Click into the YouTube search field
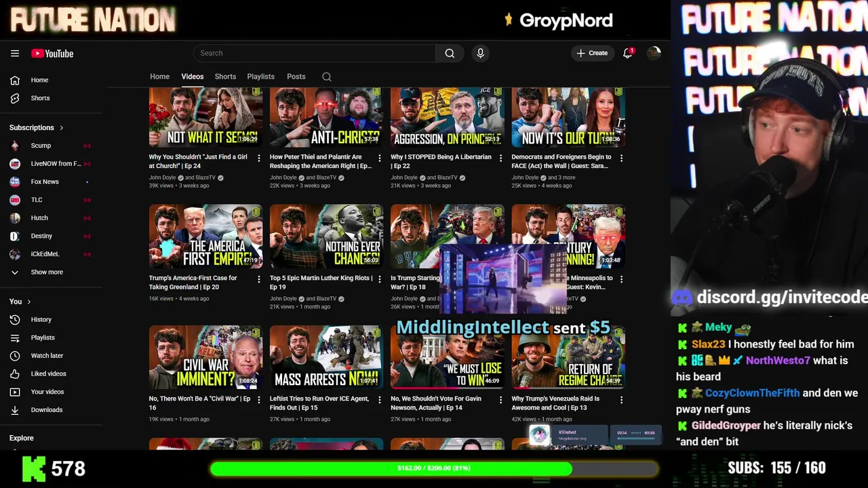Viewport: 868px width, 488px height. (315, 53)
